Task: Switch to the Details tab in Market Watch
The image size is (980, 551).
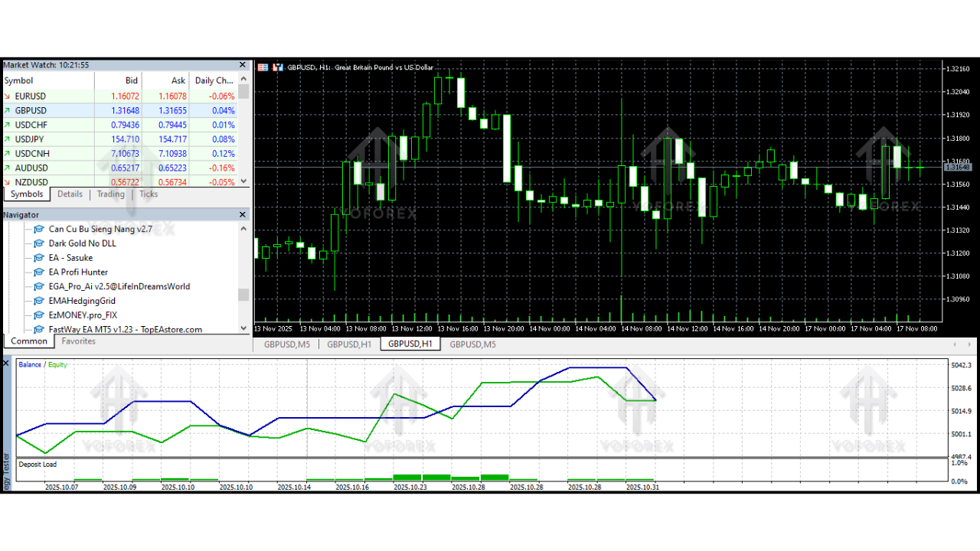Action: click(x=70, y=194)
